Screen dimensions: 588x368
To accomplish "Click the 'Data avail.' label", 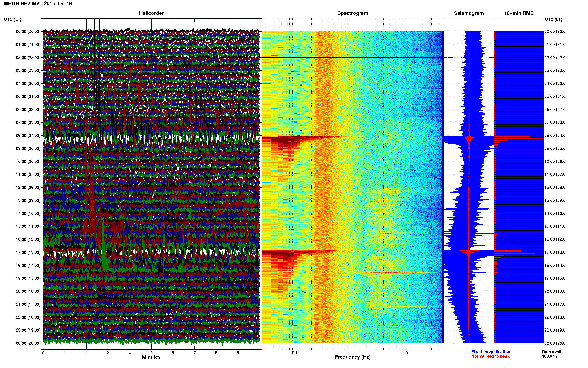I will pos(552,352).
